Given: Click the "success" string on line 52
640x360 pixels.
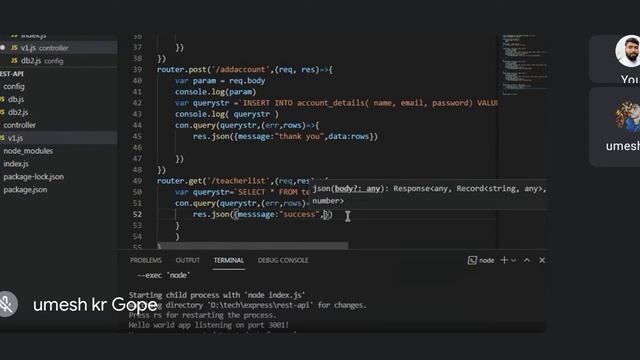Looking at the screenshot, I should (x=299, y=215).
